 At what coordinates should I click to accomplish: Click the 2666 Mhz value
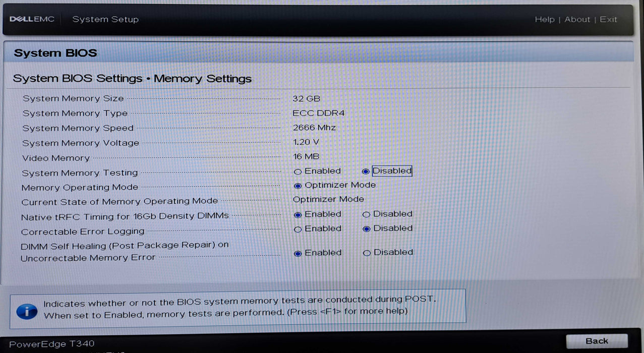coord(314,128)
